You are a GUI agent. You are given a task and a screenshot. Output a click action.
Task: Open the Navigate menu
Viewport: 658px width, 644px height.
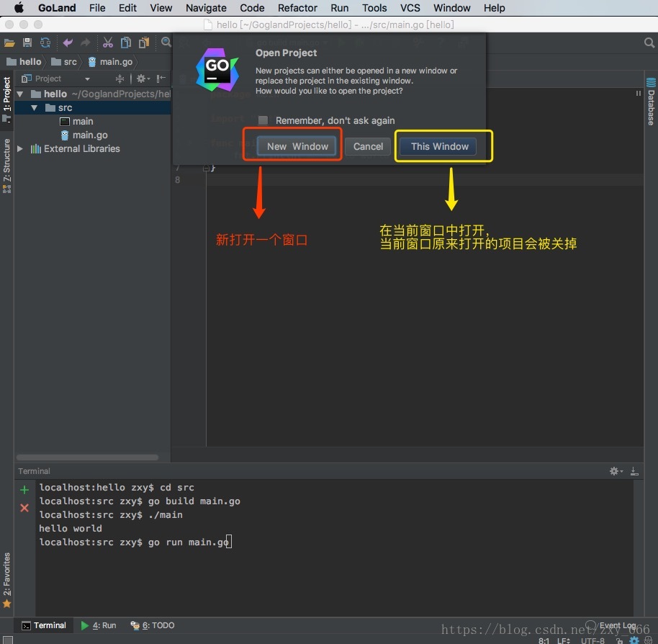206,8
